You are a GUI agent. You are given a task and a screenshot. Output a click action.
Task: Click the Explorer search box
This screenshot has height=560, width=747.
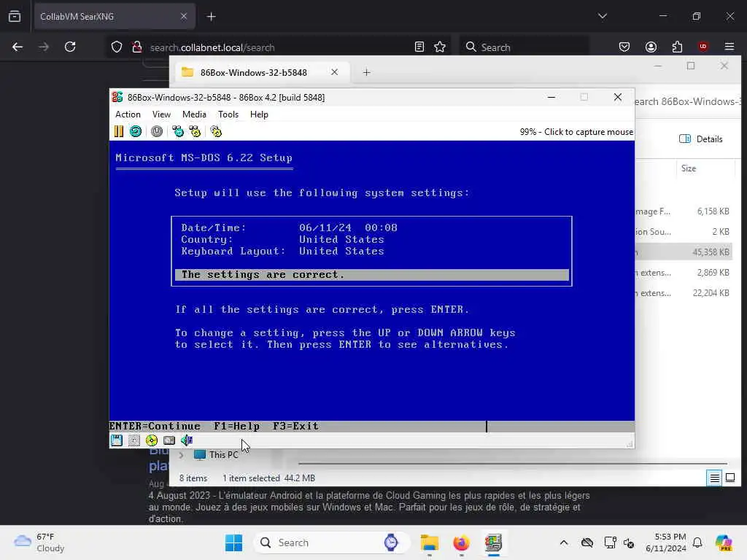[x=687, y=101]
